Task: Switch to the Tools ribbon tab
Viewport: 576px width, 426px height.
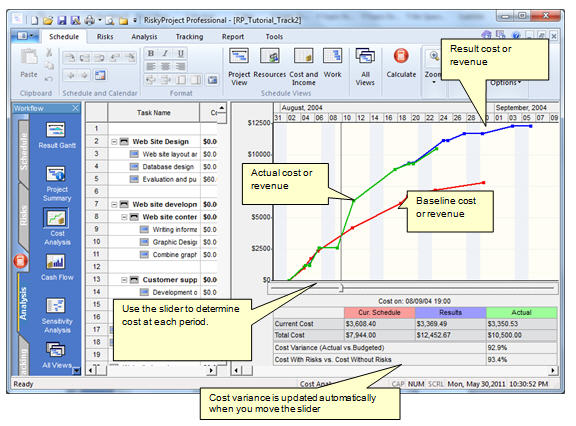Action: point(274,37)
